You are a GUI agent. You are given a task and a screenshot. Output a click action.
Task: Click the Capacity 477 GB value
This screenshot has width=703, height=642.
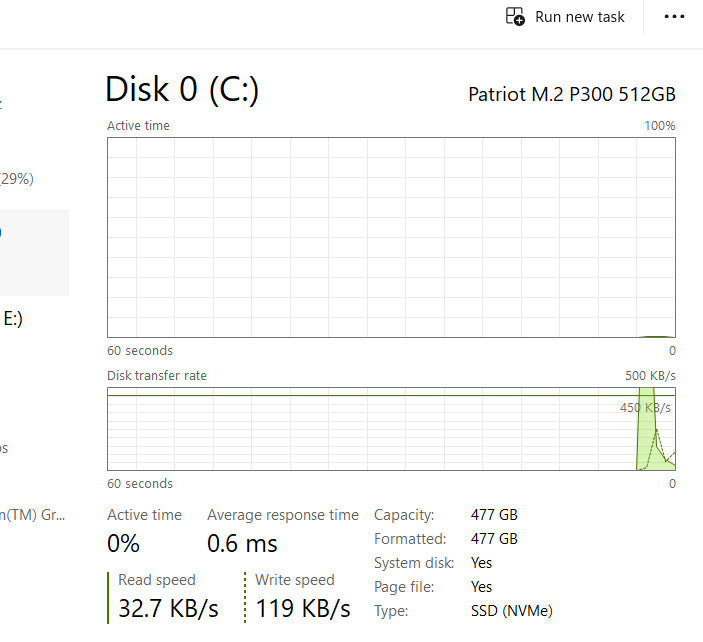[494, 515]
